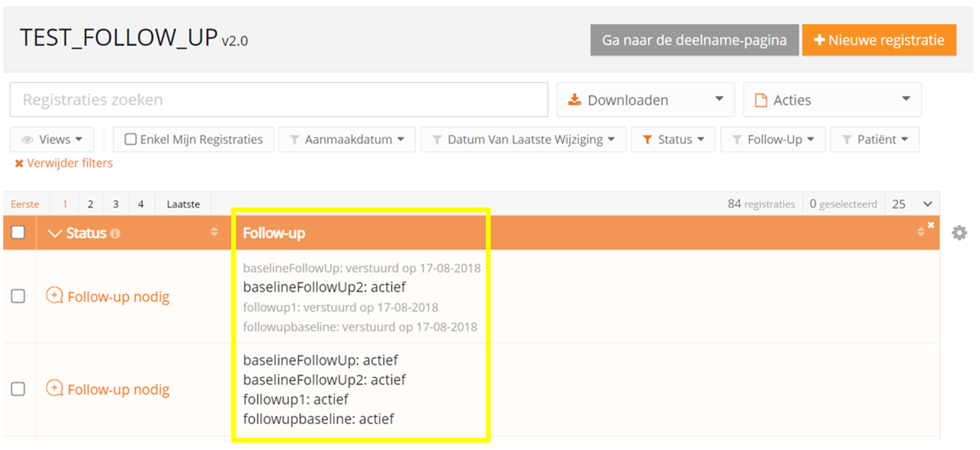Viewport: 980px width, 450px height.
Task: Click the table settings gear icon
Action: [959, 233]
